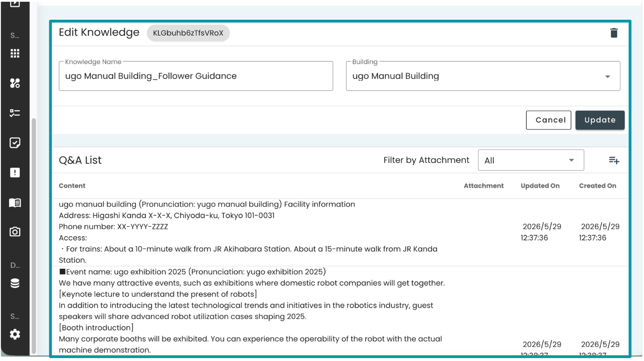Open the ugo exhibition 2025 event row
The width and height of the screenshot is (644, 361).
[340, 311]
